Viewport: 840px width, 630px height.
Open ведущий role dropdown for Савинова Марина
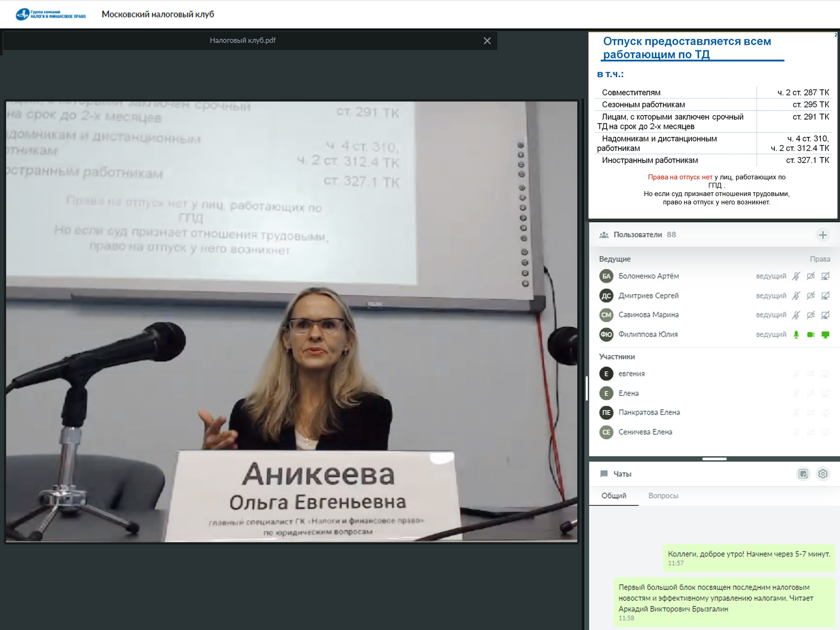coord(771,315)
